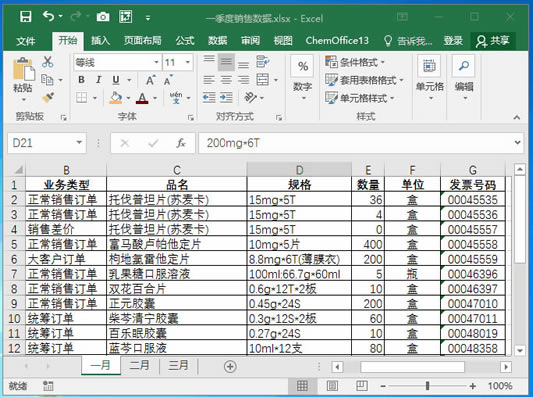The image size is (533, 397).
Task: Switch to the ChemOffice13 tab
Action: point(337,41)
